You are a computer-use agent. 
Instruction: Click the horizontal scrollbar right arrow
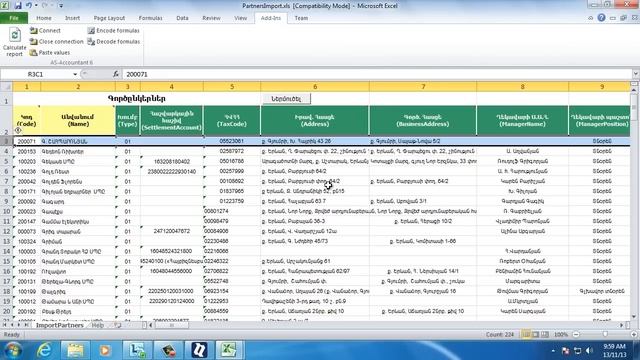622,325
